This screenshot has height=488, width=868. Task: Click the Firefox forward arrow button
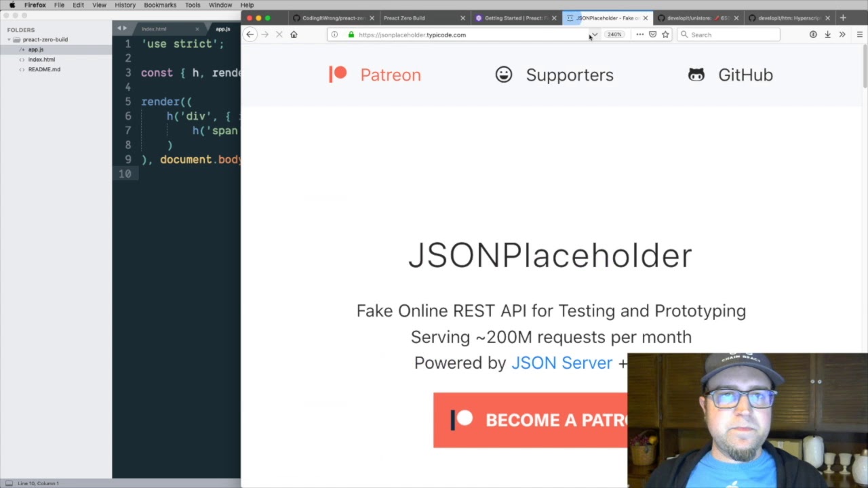264,35
